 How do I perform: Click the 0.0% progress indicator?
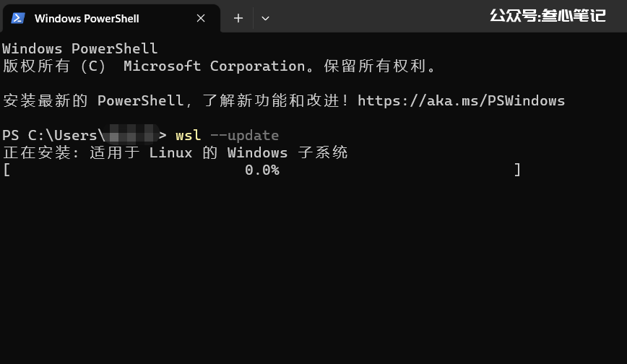click(262, 170)
